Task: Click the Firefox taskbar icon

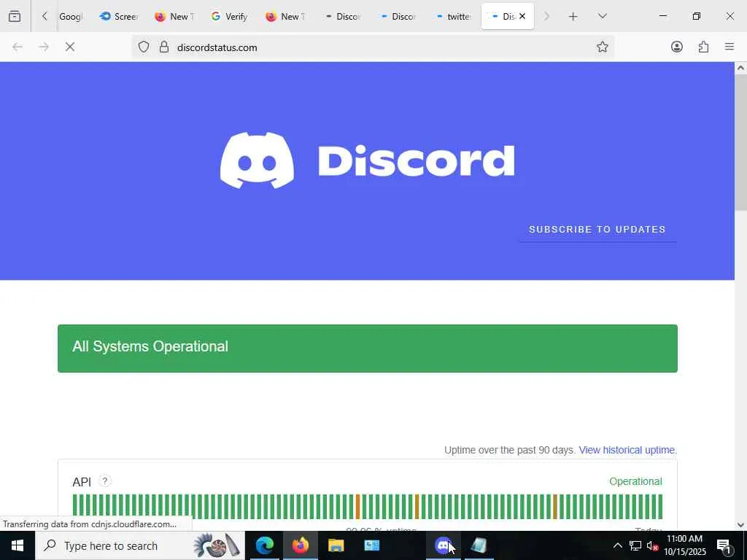Action: 300,545
